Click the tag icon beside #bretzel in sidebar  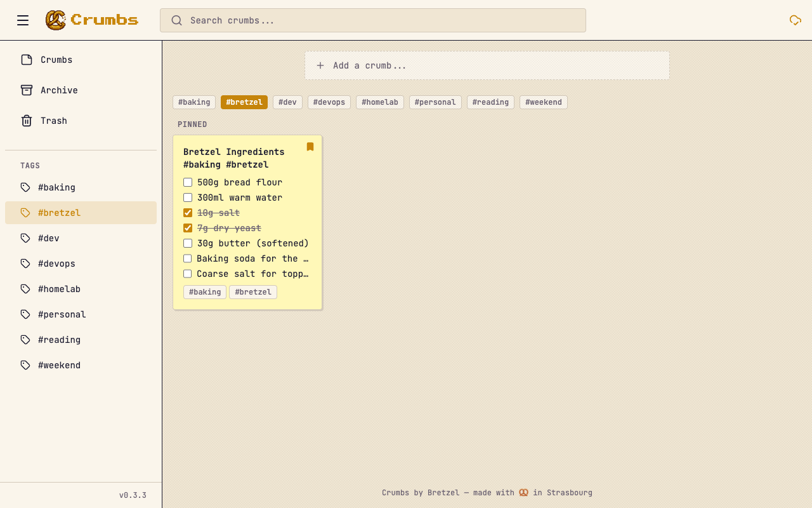(25, 213)
